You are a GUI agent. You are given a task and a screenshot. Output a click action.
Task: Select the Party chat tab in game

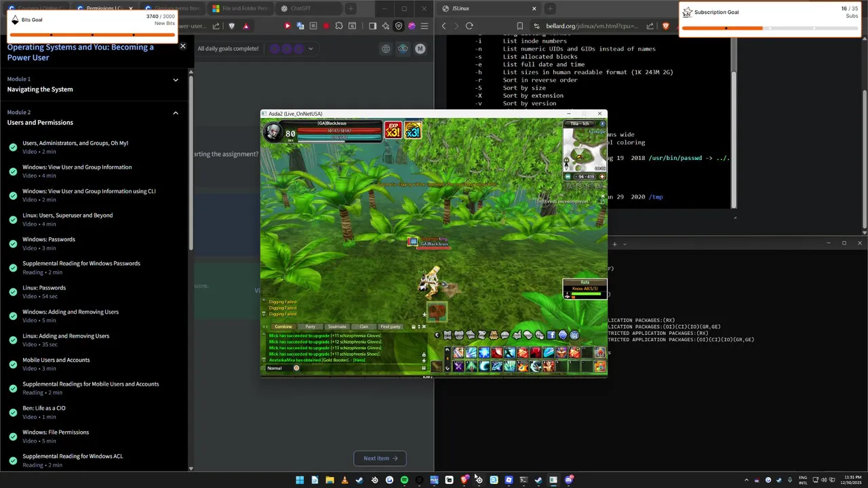coord(310,327)
